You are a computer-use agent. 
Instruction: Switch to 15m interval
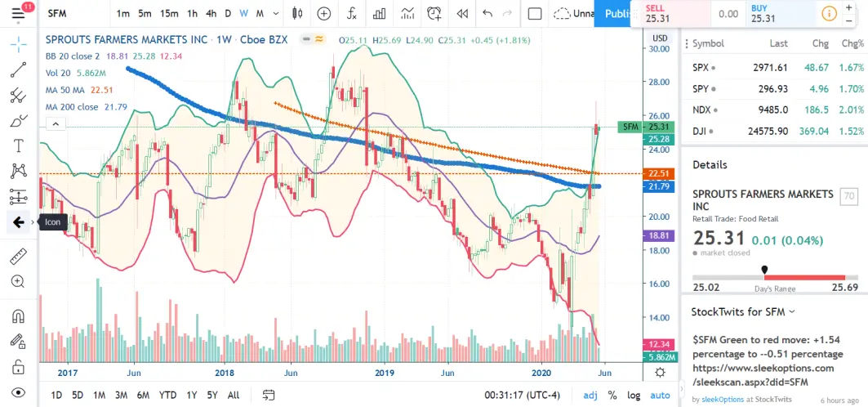169,14
